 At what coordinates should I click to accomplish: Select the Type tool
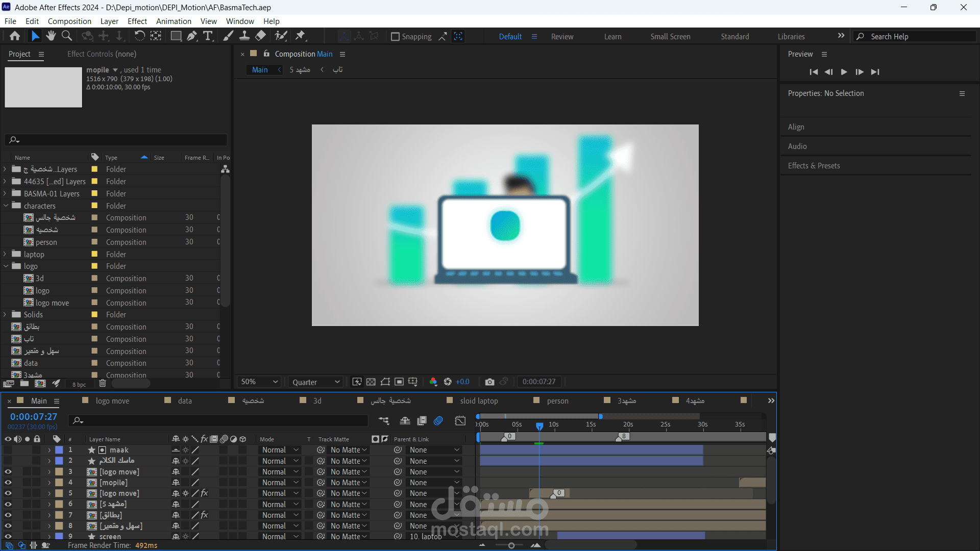coord(208,36)
